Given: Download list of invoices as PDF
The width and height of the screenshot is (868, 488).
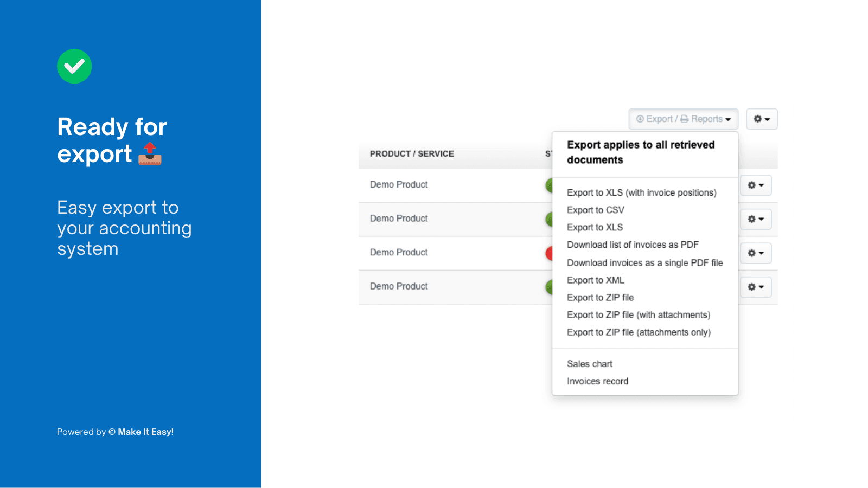Looking at the screenshot, I should pos(633,245).
